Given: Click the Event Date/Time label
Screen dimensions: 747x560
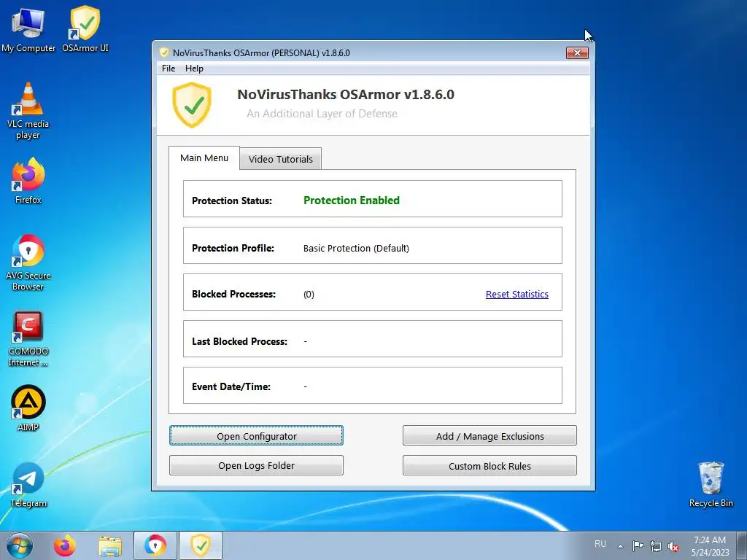Looking at the screenshot, I should click(x=231, y=386).
